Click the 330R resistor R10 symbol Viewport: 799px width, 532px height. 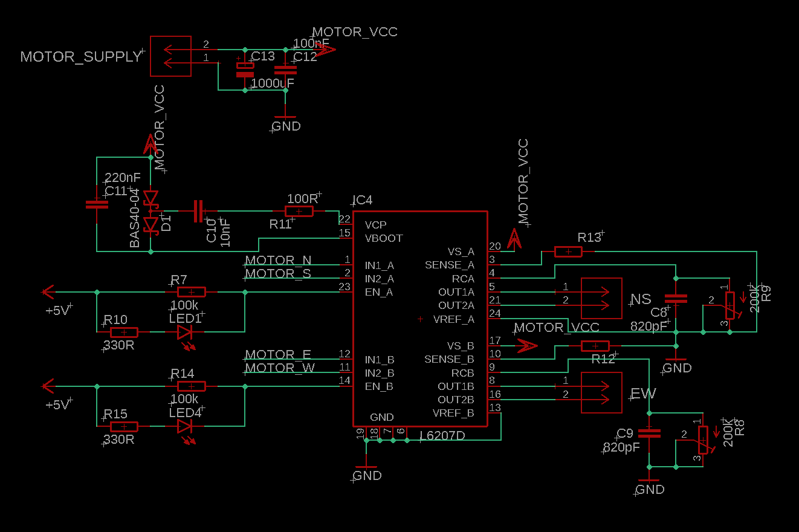click(x=123, y=332)
